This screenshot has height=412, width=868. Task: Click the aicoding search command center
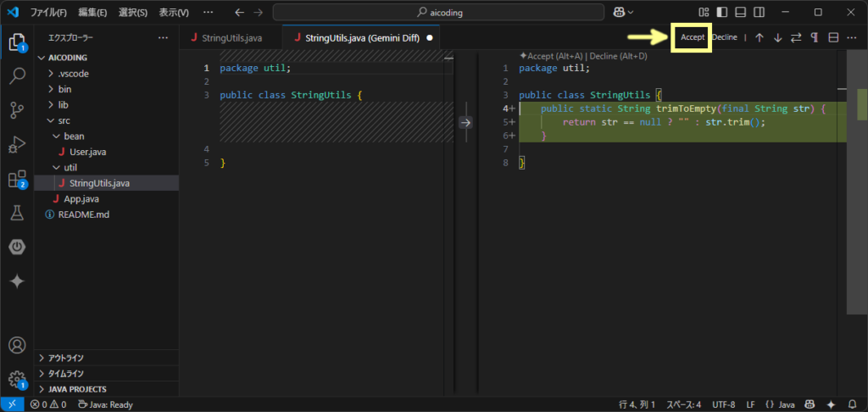point(438,12)
